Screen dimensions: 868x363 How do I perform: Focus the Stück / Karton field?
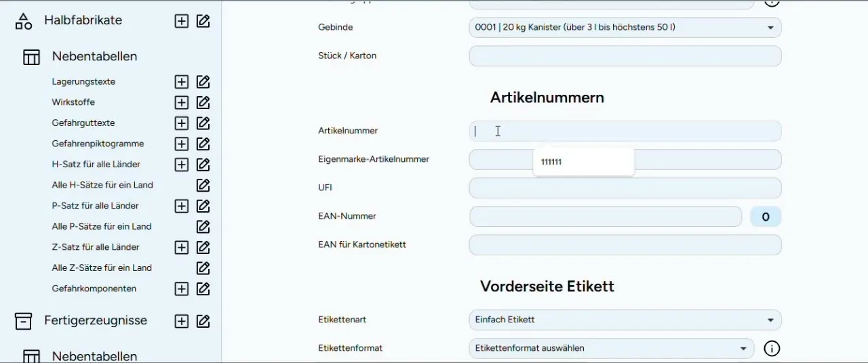coord(625,56)
